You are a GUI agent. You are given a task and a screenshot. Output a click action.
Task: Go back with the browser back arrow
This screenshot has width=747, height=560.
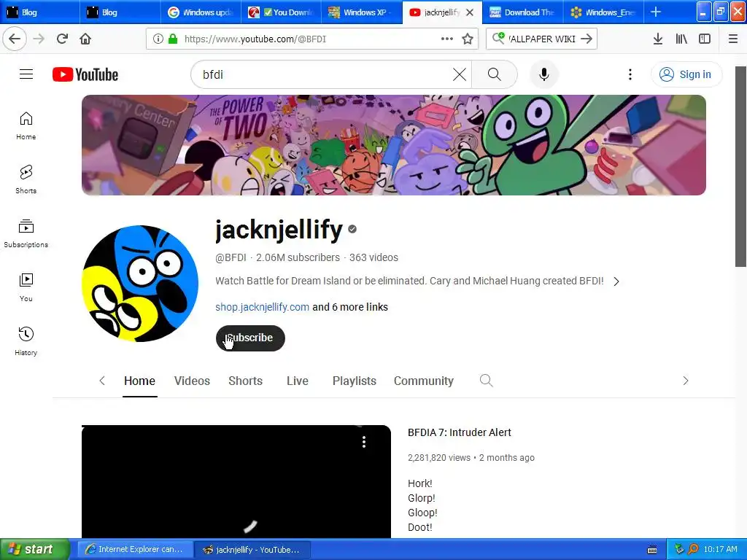[15, 39]
